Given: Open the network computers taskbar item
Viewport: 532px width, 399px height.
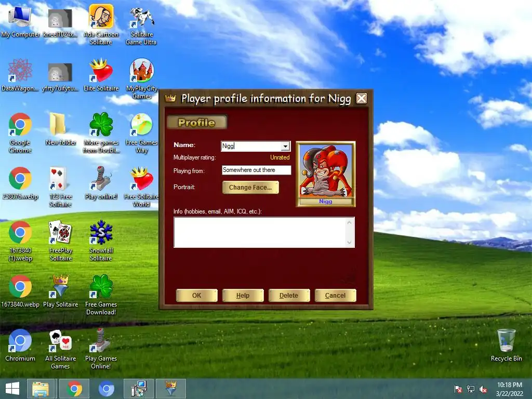Looking at the screenshot, I should tap(139, 389).
